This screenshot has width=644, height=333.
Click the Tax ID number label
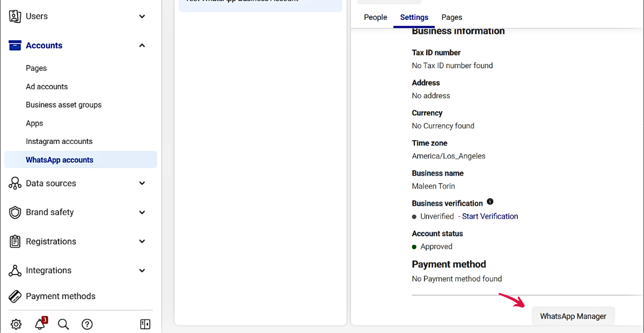coord(436,53)
